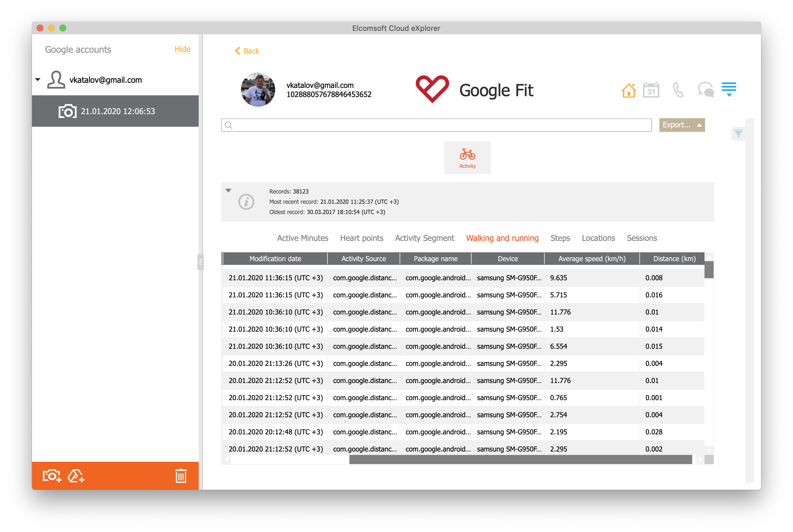Switch to Heart points tab
793x532 pixels.
tap(361, 238)
